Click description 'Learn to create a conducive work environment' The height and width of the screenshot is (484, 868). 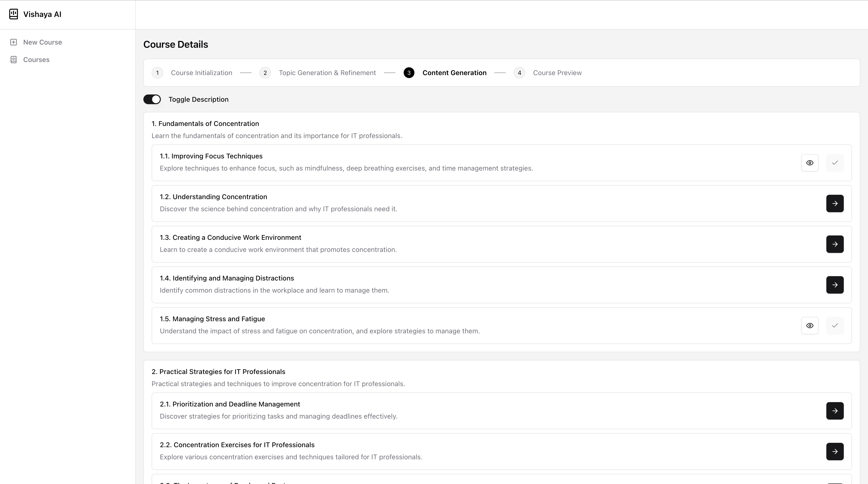[x=278, y=250]
